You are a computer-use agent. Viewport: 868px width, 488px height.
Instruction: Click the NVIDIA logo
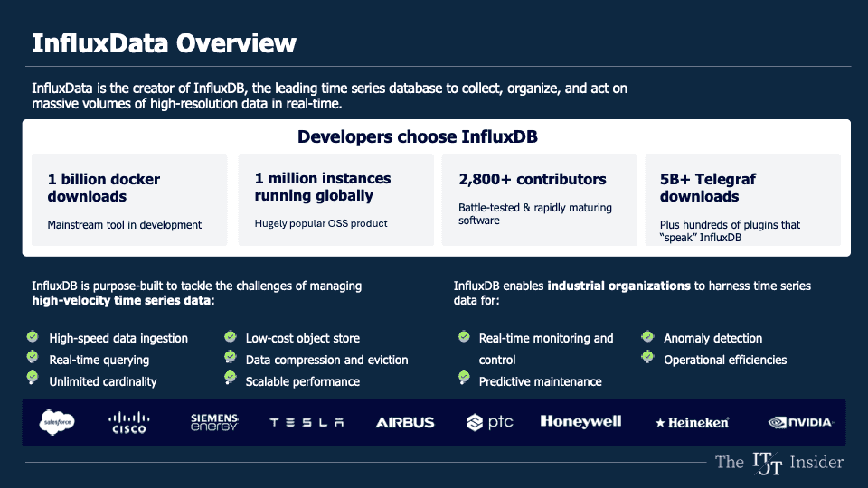[800, 422]
